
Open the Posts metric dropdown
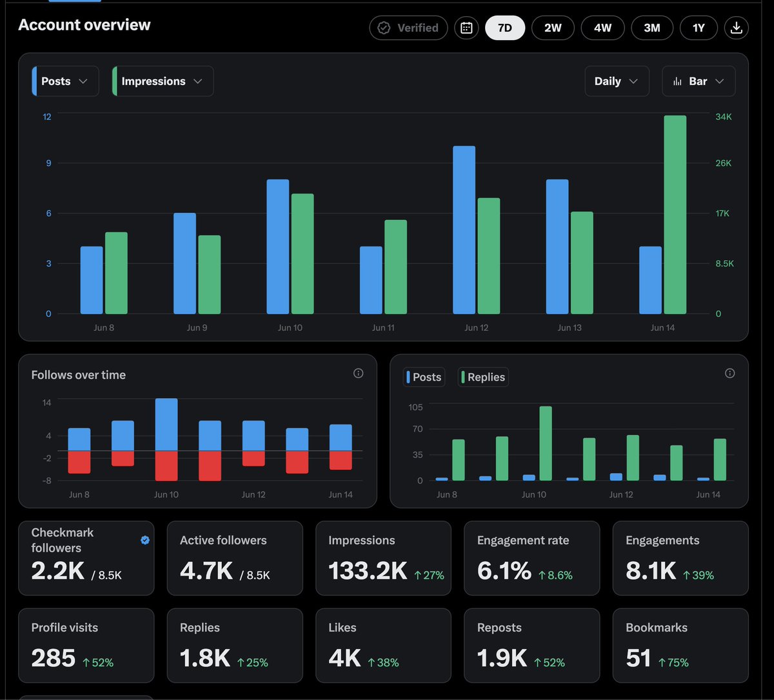(x=65, y=81)
